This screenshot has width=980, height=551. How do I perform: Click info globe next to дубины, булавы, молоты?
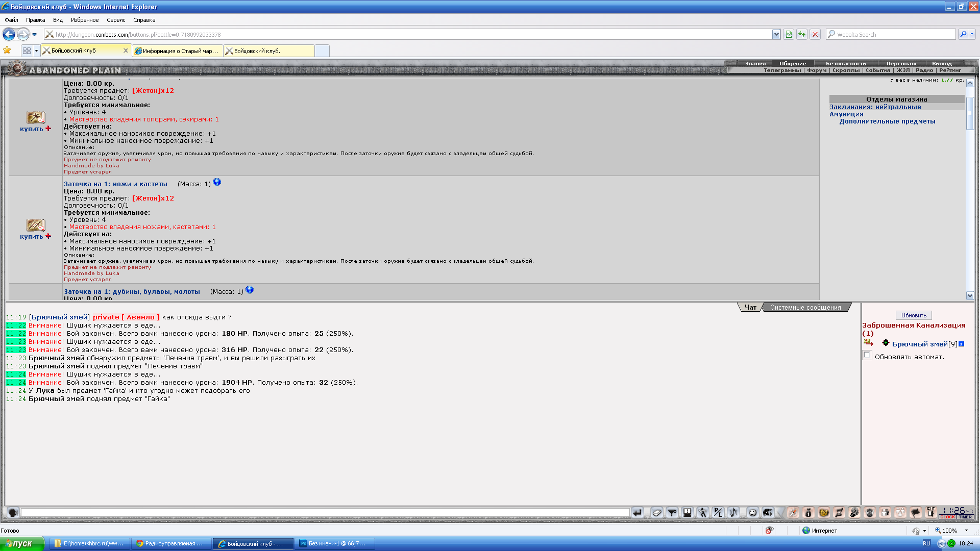[x=250, y=290]
